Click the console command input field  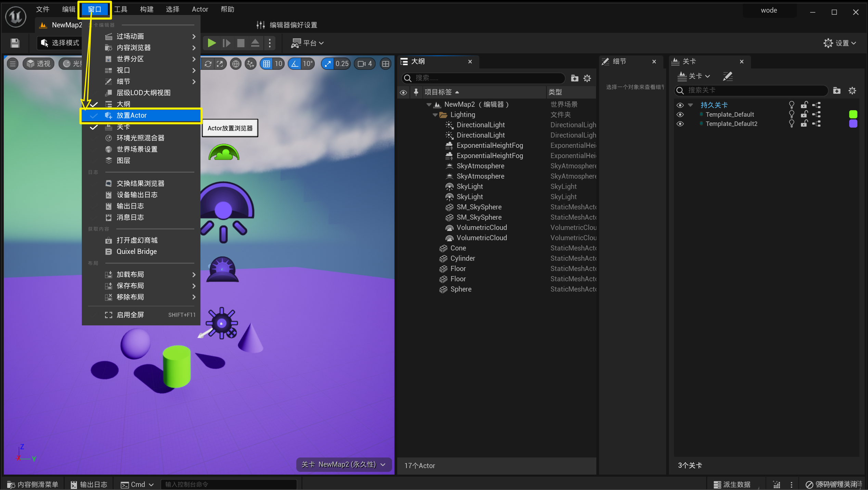click(229, 485)
